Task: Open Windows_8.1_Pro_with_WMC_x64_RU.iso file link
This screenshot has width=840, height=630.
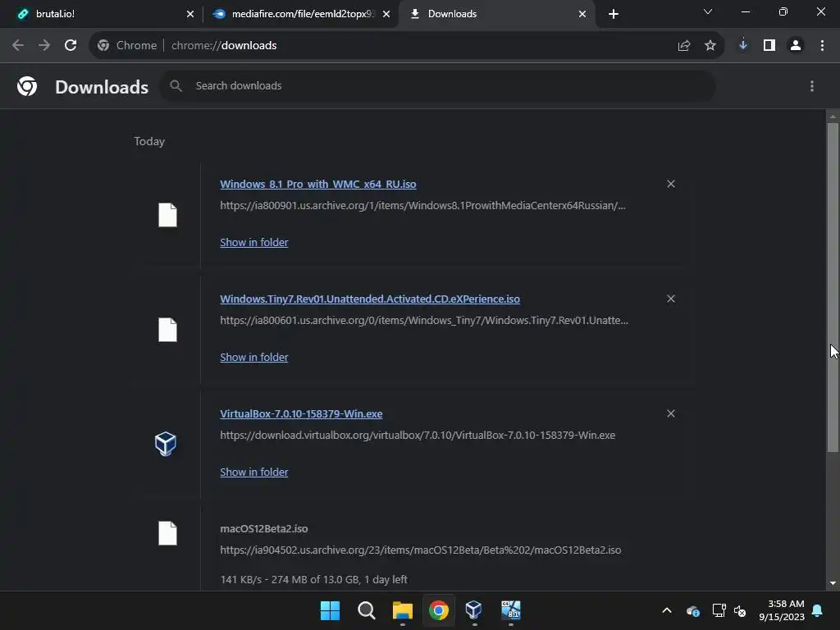Action: point(318,185)
